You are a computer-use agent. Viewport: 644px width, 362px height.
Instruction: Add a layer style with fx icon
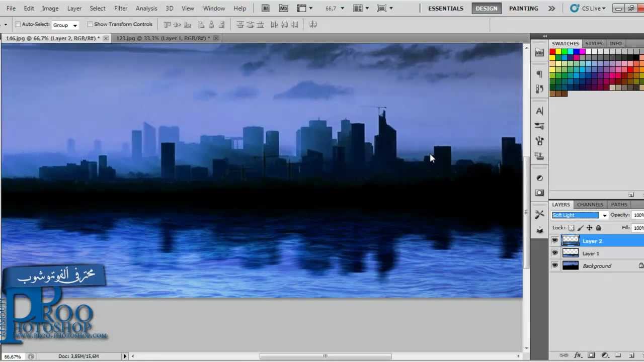click(x=578, y=355)
